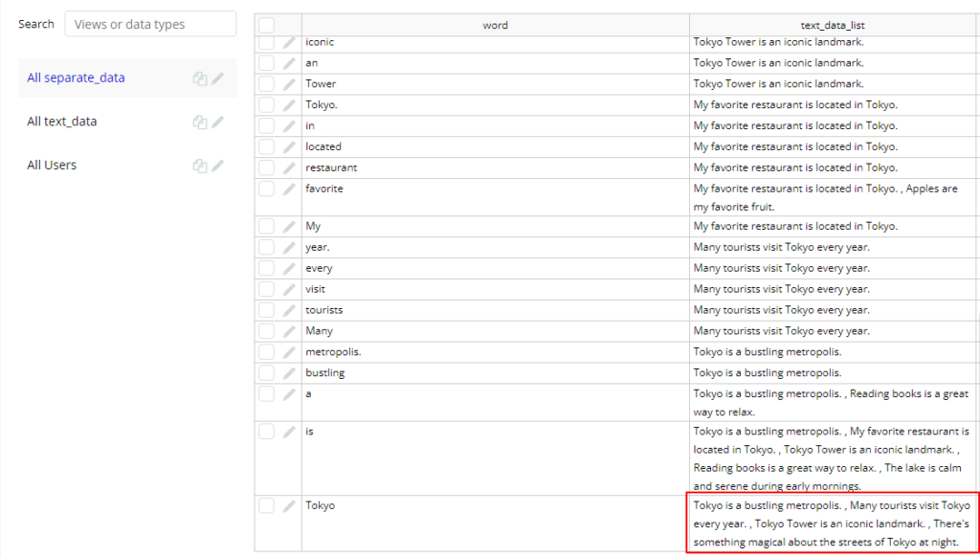Edit the All Users view with pencil icon

[x=217, y=167]
